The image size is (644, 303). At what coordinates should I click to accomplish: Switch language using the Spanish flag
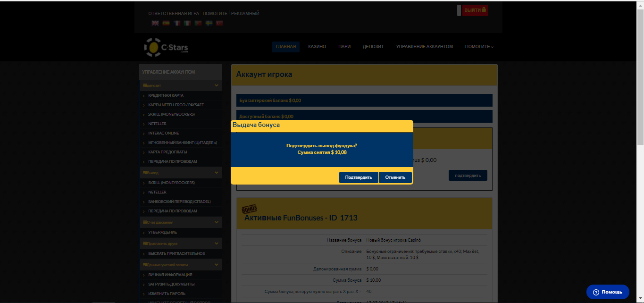(x=166, y=23)
